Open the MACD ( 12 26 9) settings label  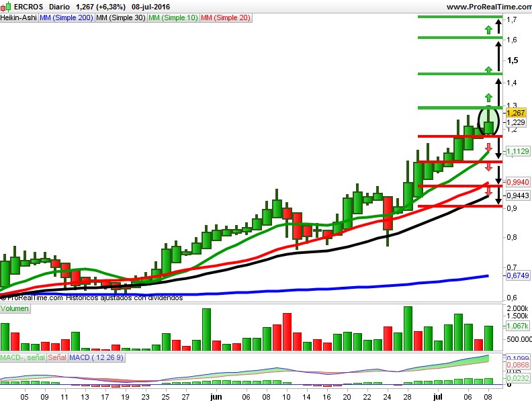[96, 357]
